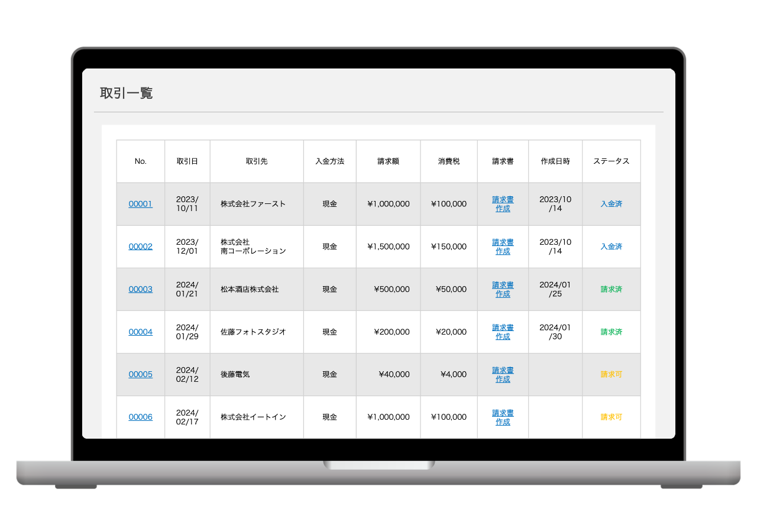Open transaction number 00006 link
Screen dimensions: 757x532
click(x=140, y=417)
